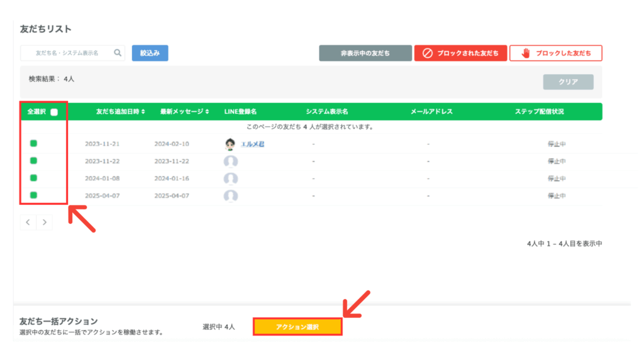Click avatar of friend added 2025-04-07
644x362 pixels.
click(x=231, y=195)
